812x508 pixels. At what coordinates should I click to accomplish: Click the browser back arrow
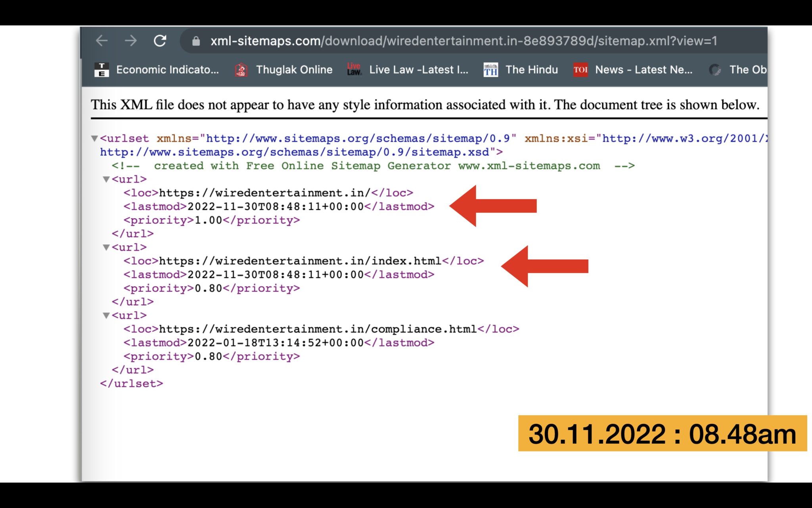tap(102, 40)
